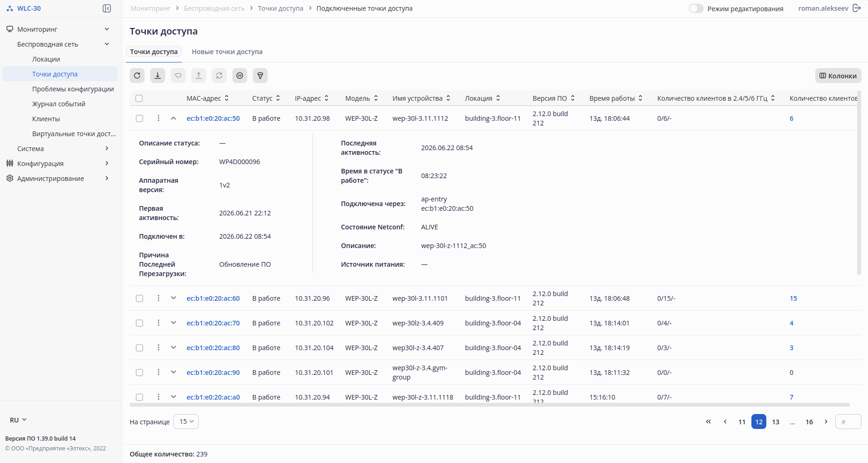Click the page number input field
868x463 pixels.
[x=848, y=422]
